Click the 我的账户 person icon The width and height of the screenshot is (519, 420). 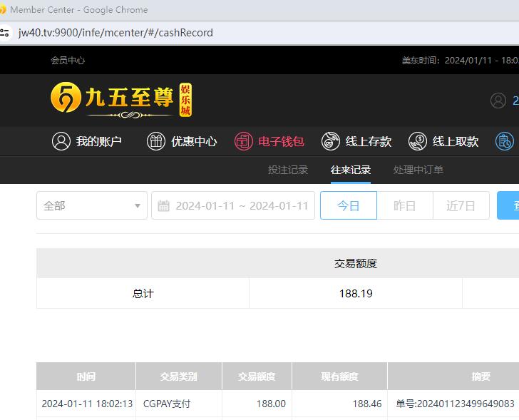tap(61, 141)
